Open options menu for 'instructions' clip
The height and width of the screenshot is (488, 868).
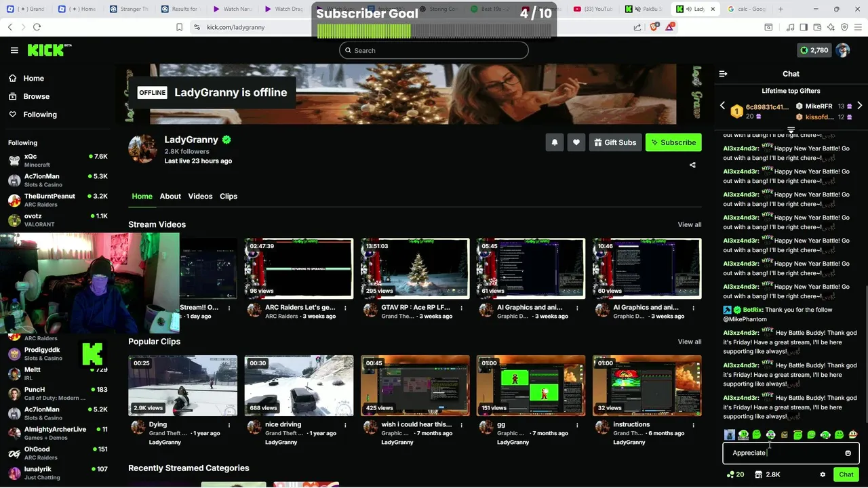click(x=693, y=425)
